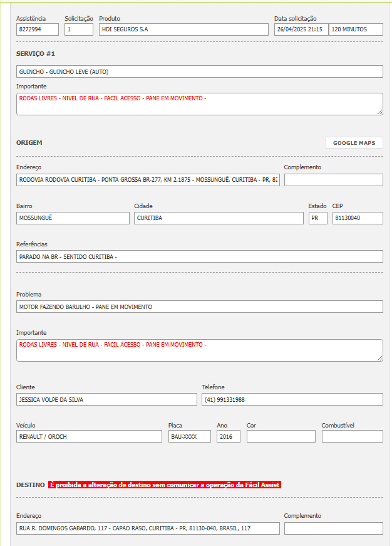Click the Assistência number field
This screenshot has width=392, height=546.
[38, 29]
